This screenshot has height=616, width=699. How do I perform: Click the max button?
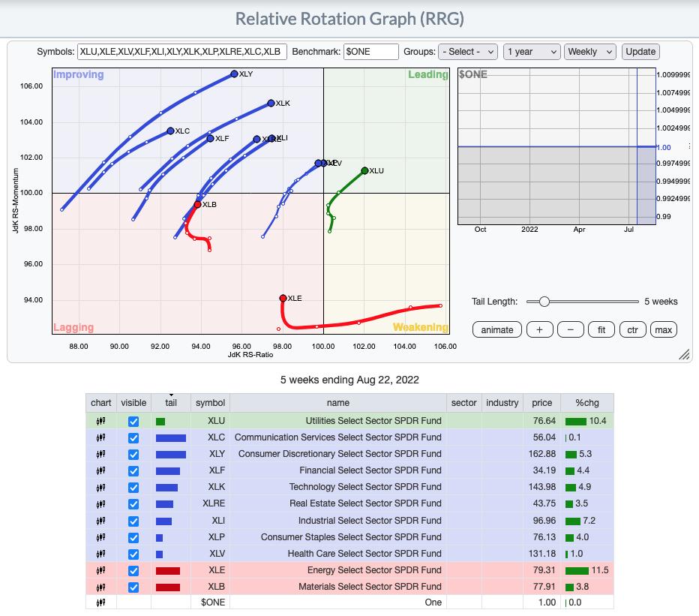click(663, 329)
